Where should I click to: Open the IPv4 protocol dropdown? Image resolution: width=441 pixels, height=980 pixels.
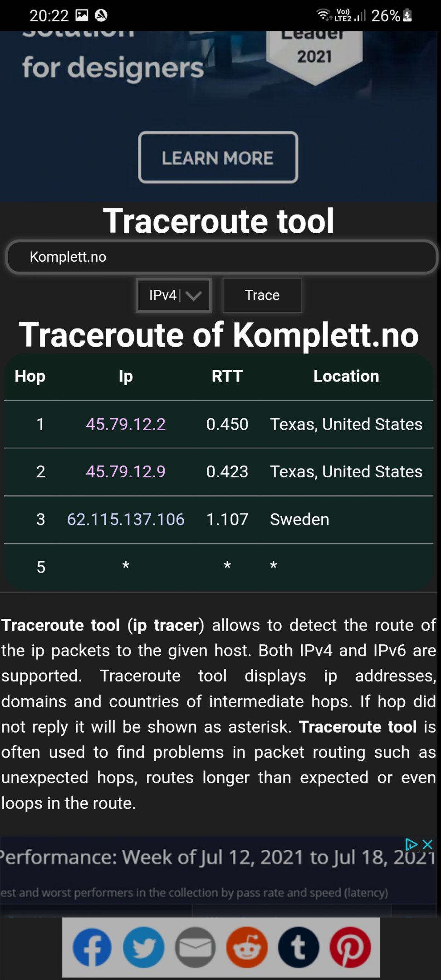tap(174, 295)
